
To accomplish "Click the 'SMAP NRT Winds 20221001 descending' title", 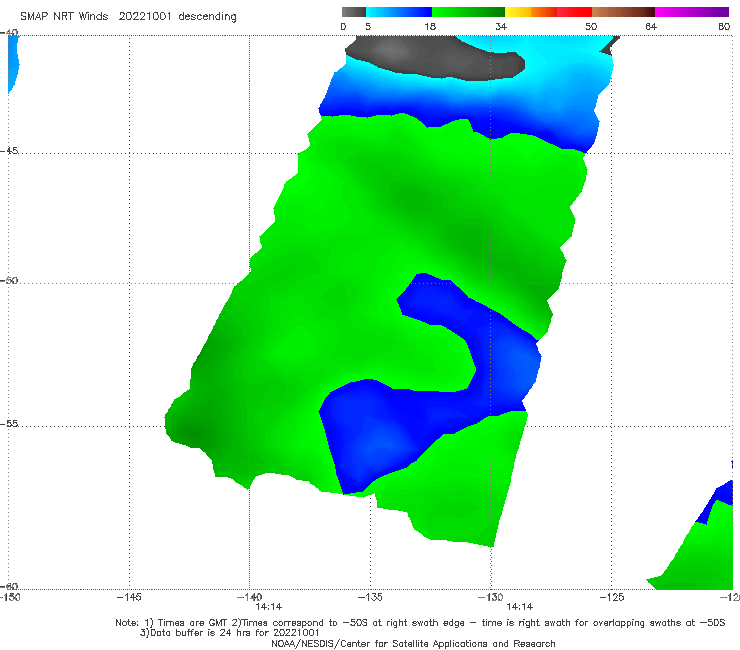I will coord(128,17).
